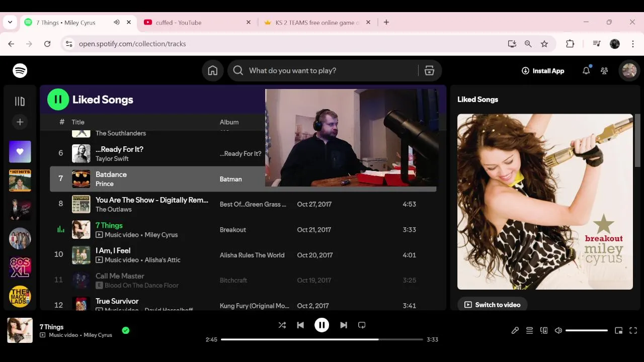644x362 pixels.
Task: Expand Your Library sidebar icon
Action: click(20, 102)
